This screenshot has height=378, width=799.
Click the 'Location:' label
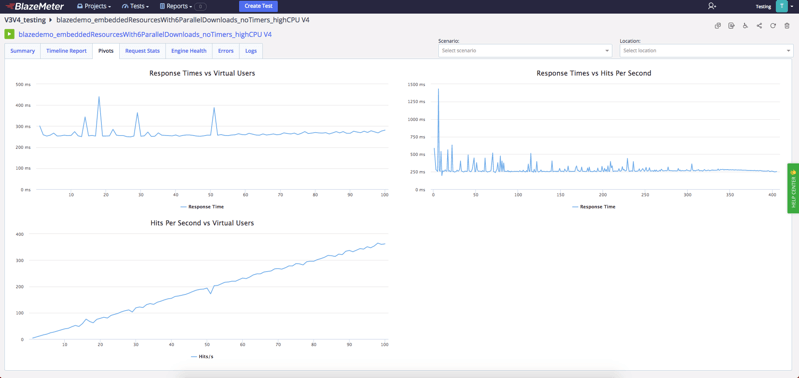[630, 41]
